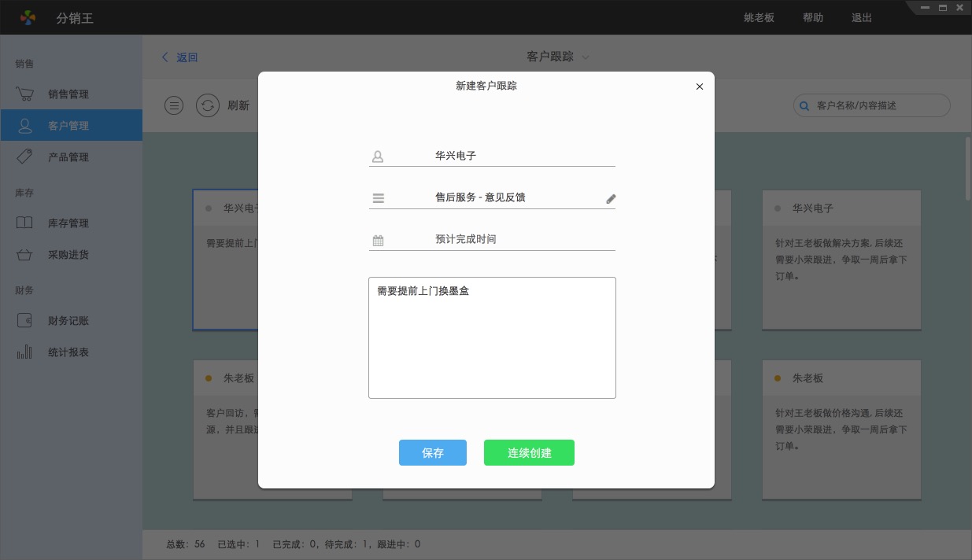Click the magnifier icon in search box

coord(804,105)
